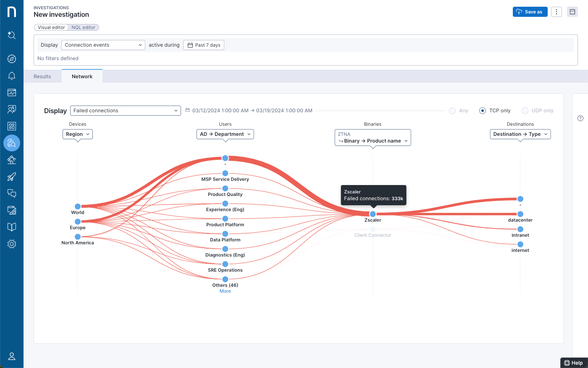Select the Investigations magnifier icon in the sidebar
This screenshot has height=368, width=588.
[x=12, y=143]
